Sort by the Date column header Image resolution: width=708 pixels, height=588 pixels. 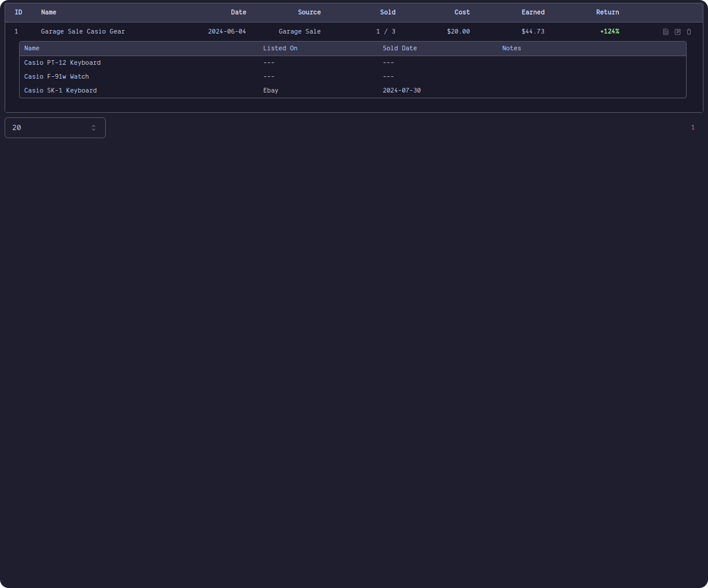tap(238, 12)
